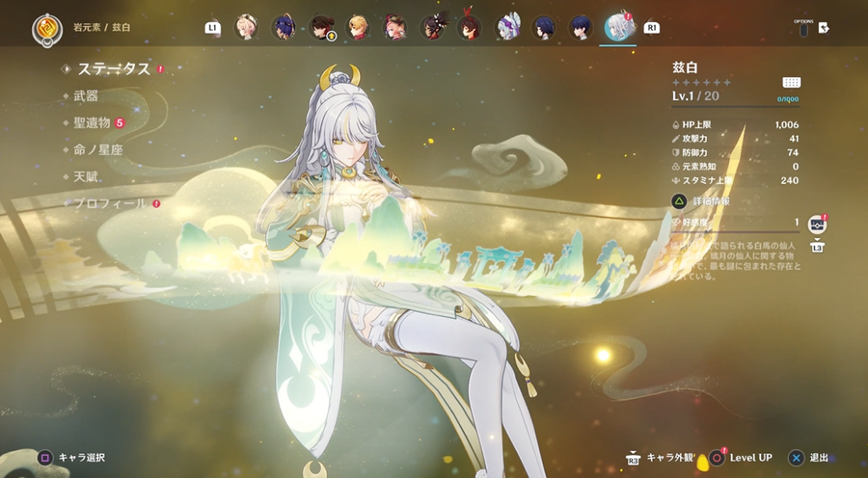The height and width of the screenshot is (478, 868).
Task: Choose the white-haired portrait with purple bow
Action: (508, 28)
